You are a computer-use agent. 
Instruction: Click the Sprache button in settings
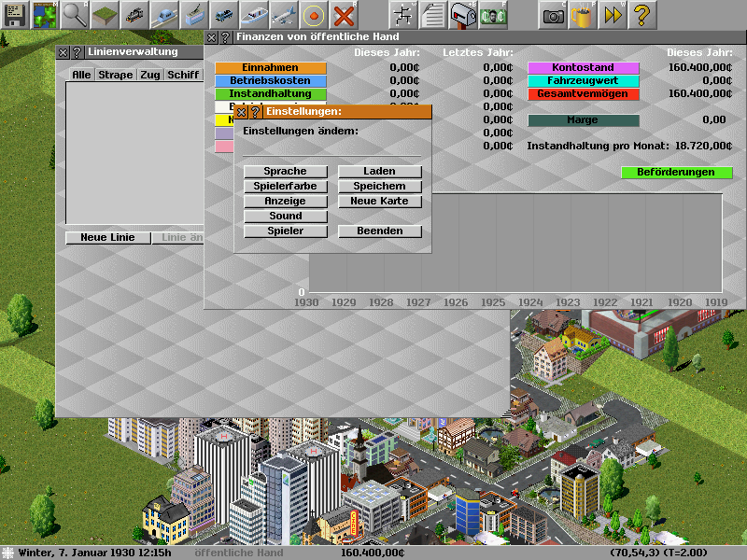coord(287,172)
